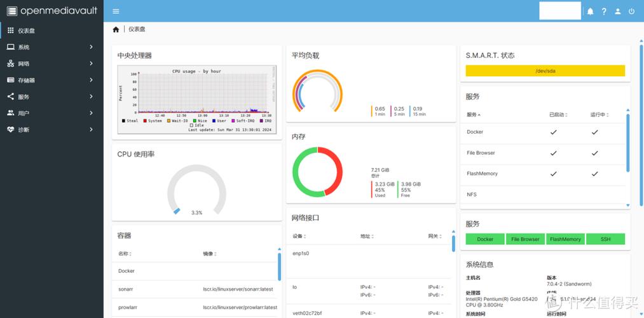Click the CPU usage by hour graph
The image size is (644, 318).
196,99
